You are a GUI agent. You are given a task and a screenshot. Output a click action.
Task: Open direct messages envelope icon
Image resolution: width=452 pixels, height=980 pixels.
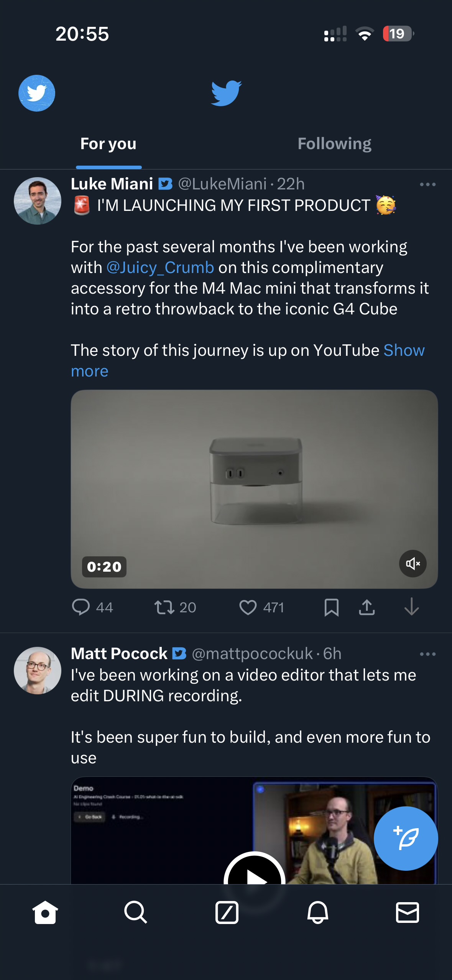coord(407,912)
